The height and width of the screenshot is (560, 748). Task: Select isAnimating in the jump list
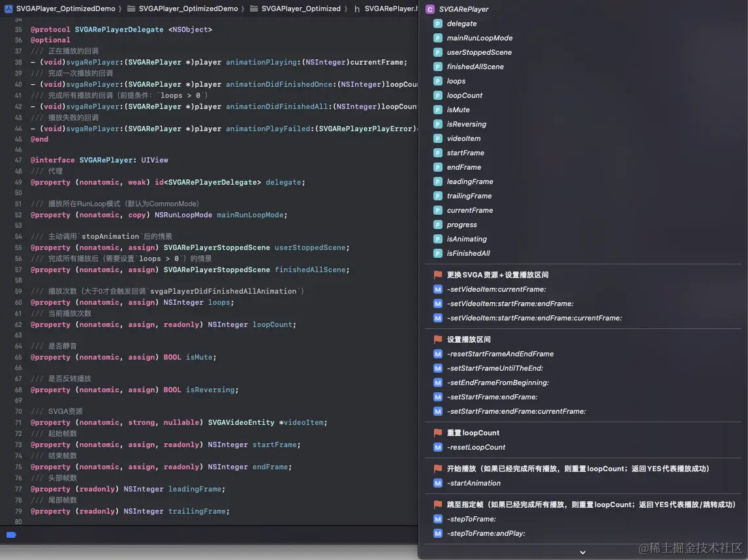pyautogui.click(x=467, y=238)
